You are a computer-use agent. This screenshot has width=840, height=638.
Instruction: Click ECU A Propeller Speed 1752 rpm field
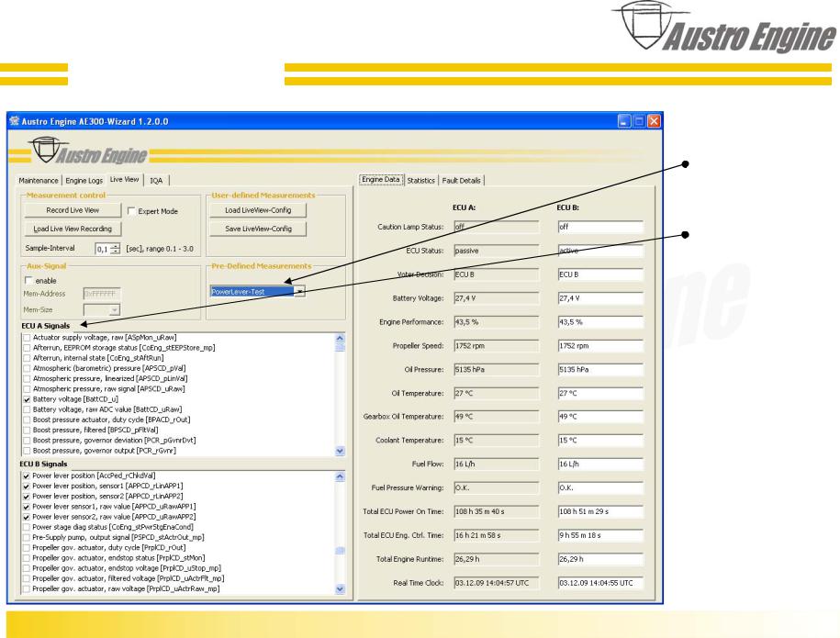pyautogui.click(x=496, y=346)
